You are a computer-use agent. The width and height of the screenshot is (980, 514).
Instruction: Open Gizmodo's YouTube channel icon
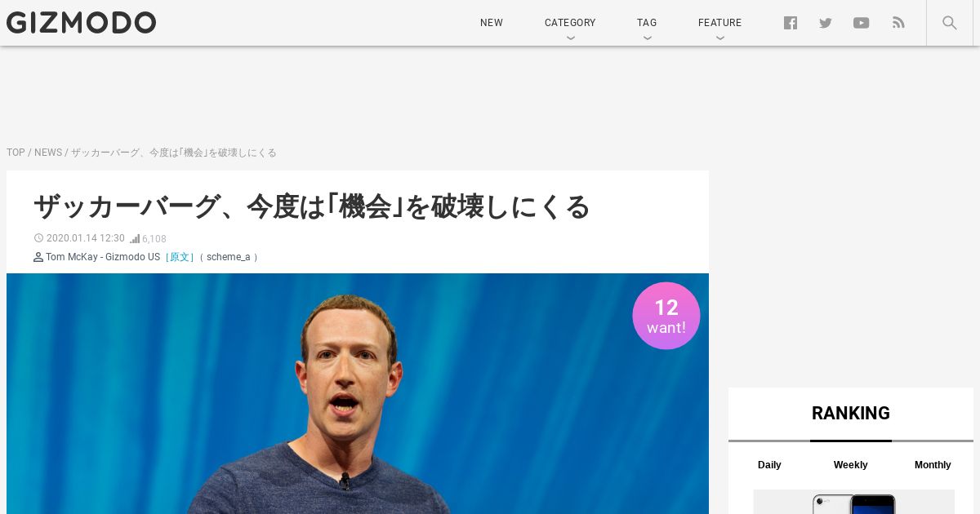point(861,23)
